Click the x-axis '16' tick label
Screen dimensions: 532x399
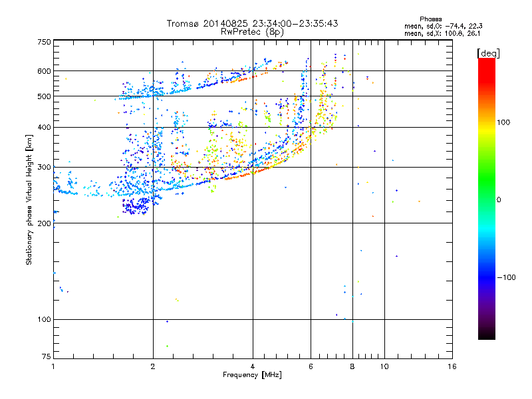[452, 366]
